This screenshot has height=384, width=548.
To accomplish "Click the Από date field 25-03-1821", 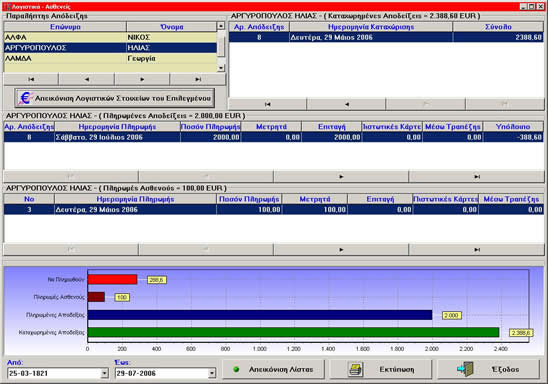I will (x=54, y=374).
